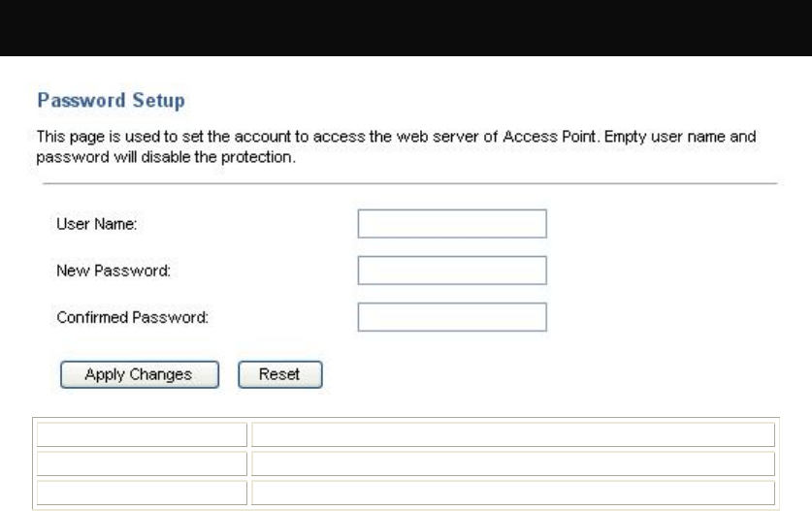This screenshot has height=511, width=812.
Task: Click the Reset button
Action: point(280,374)
